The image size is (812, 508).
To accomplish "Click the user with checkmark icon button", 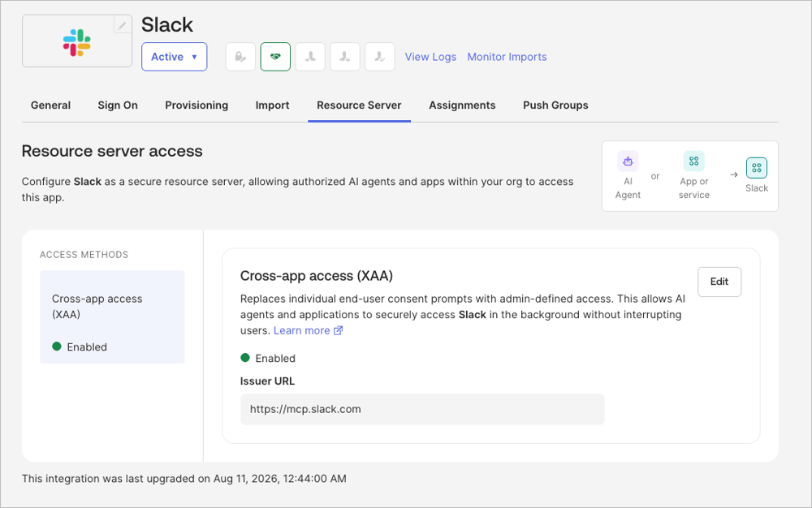I will 379,56.
